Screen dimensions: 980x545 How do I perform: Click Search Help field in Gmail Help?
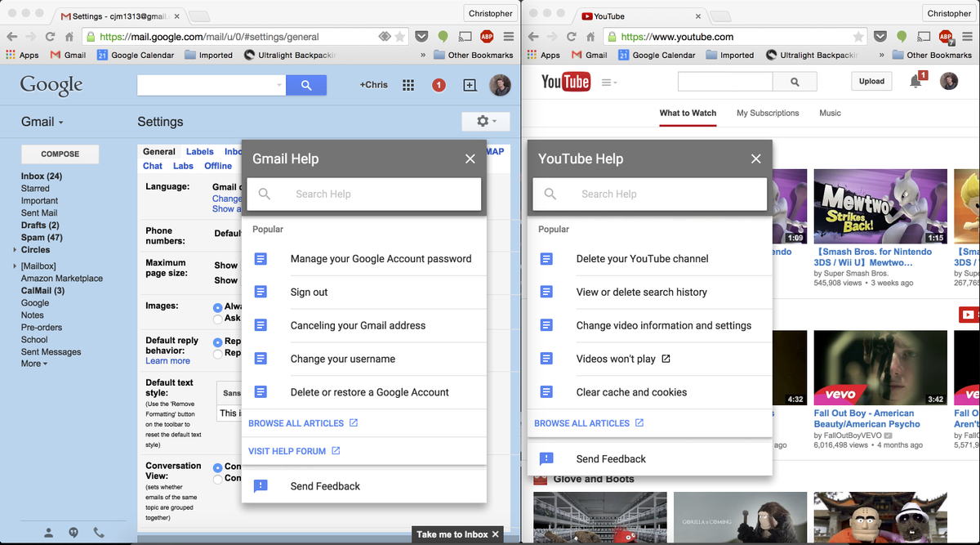click(x=364, y=194)
